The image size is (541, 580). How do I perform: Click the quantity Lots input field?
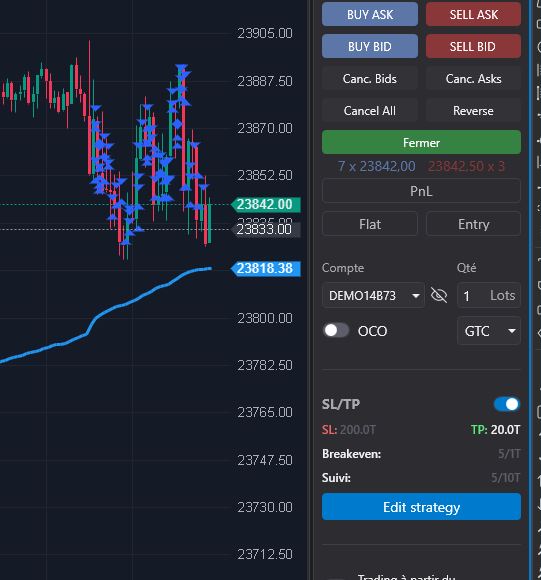click(x=489, y=296)
